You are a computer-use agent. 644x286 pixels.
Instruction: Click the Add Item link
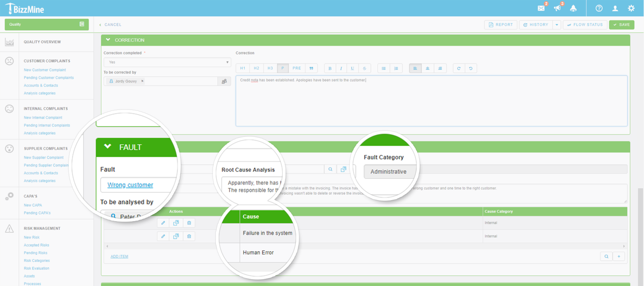tap(119, 256)
